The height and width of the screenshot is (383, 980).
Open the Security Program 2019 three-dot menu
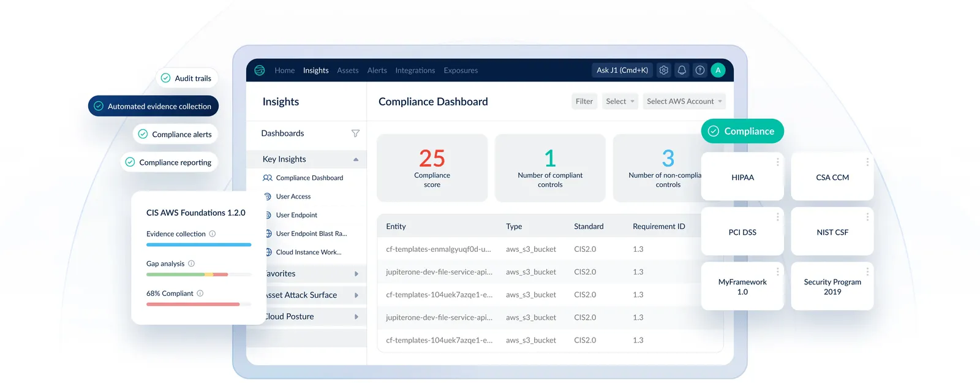(x=867, y=271)
